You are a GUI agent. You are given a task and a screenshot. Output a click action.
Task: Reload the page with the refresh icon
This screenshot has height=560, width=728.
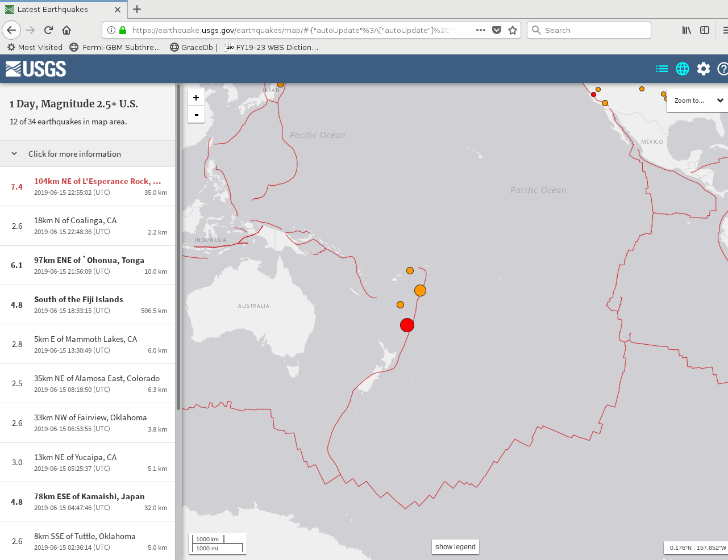coord(48,30)
